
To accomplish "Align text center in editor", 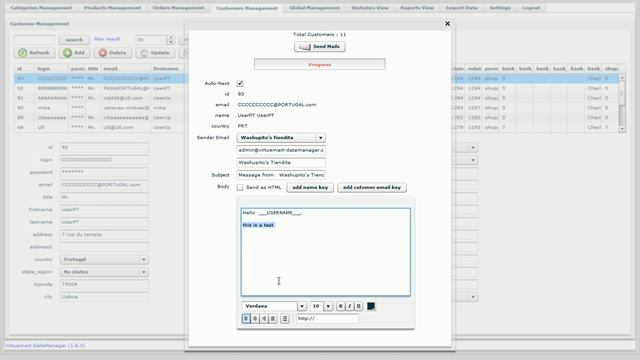I will click(255, 318).
